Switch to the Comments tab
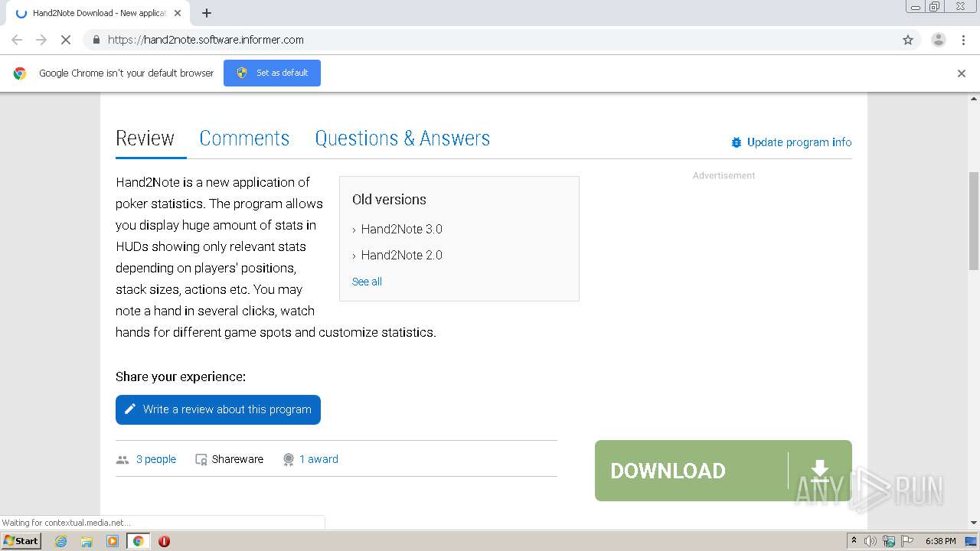The width and height of the screenshot is (980, 551). 244,139
